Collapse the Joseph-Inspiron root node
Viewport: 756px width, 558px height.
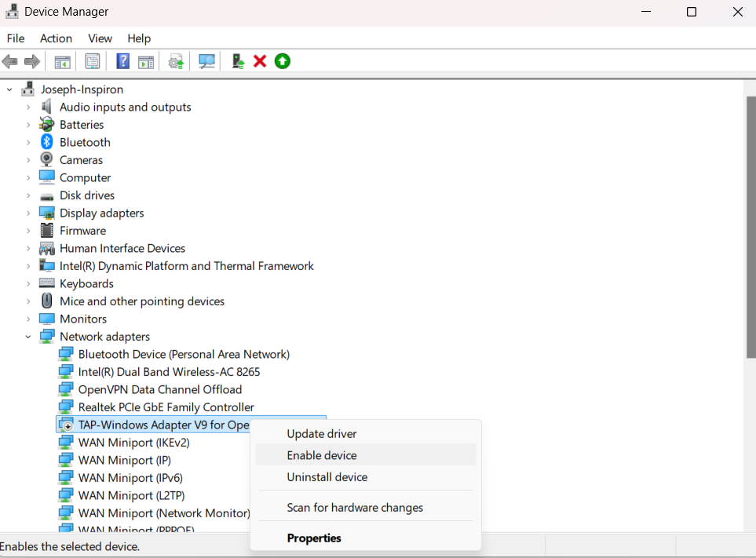[x=10, y=89]
